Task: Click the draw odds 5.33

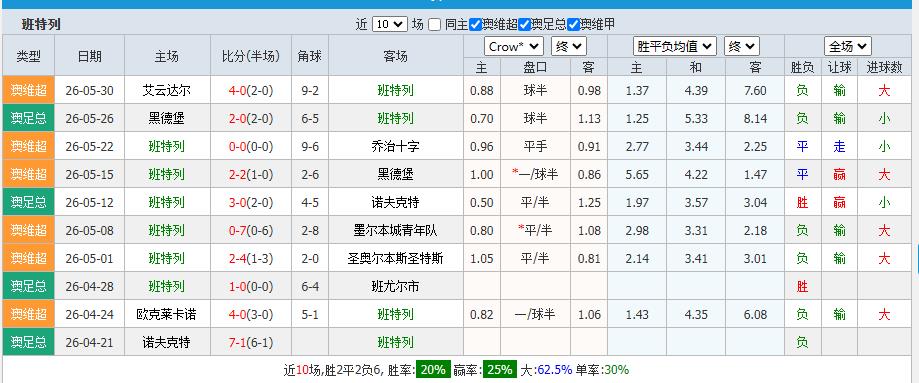Action: (696, 118)
